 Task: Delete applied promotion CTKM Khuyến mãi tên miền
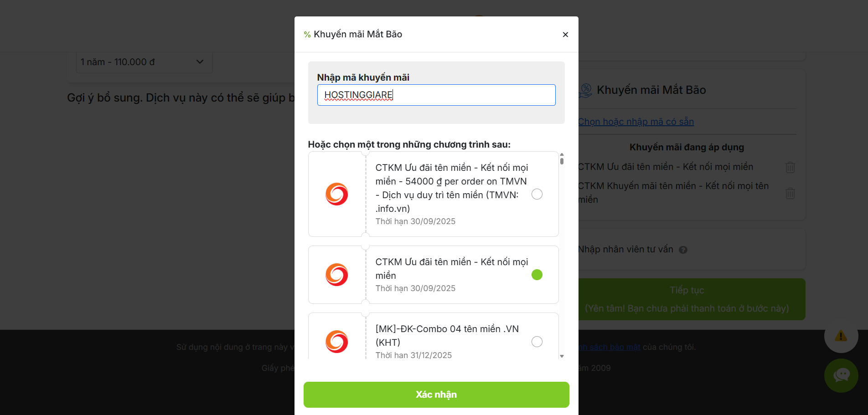coord(790,193)
